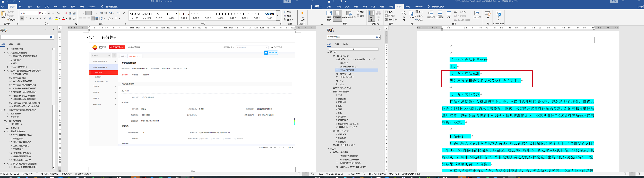Open the font size dropdown showing 四号
The height and width of the screenshot is (178, 644).
pos(46,13)
